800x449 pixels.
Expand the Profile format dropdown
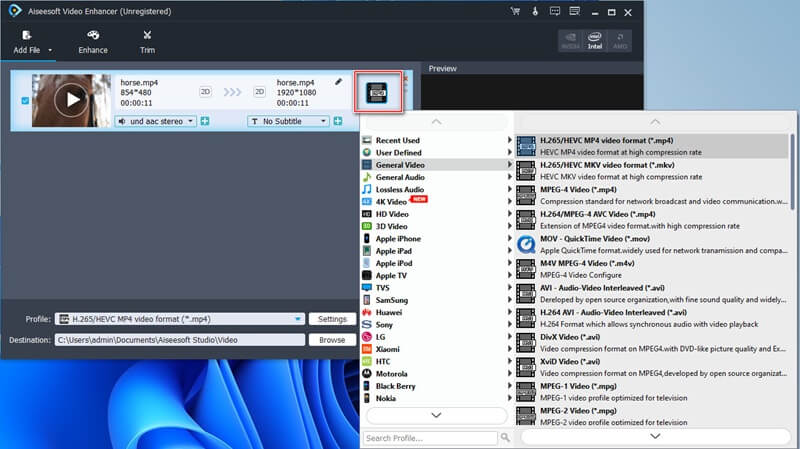tap(298, 320)
